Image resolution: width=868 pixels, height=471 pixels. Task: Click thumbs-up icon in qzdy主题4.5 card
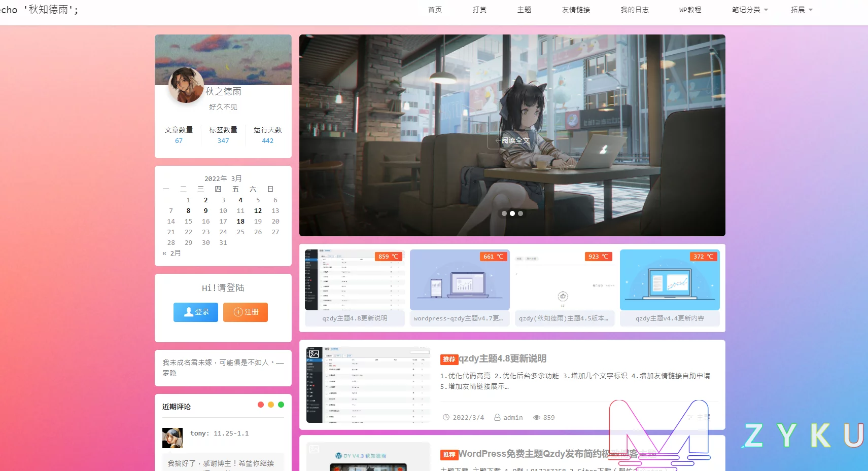(x=563, y=296)
